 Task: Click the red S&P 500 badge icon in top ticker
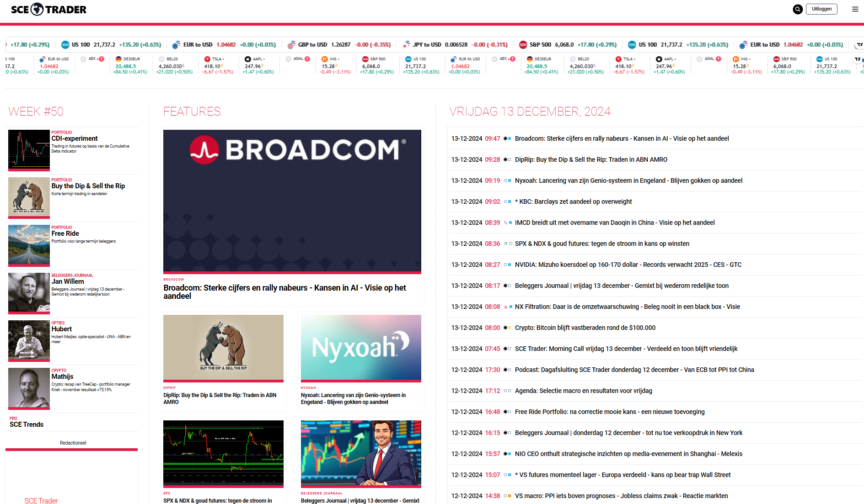click(x=523, y=45)
